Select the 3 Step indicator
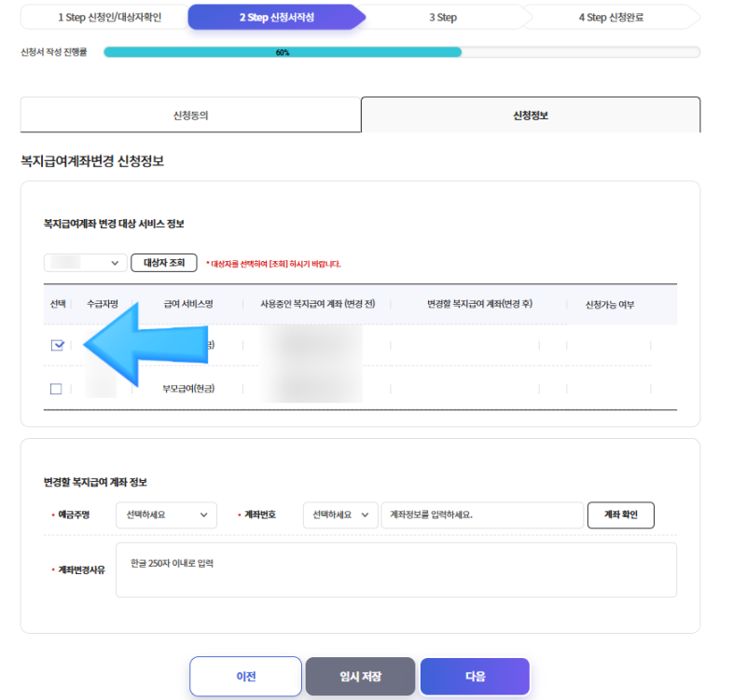This screenshot has height=700, width=746. pos(443,17)
